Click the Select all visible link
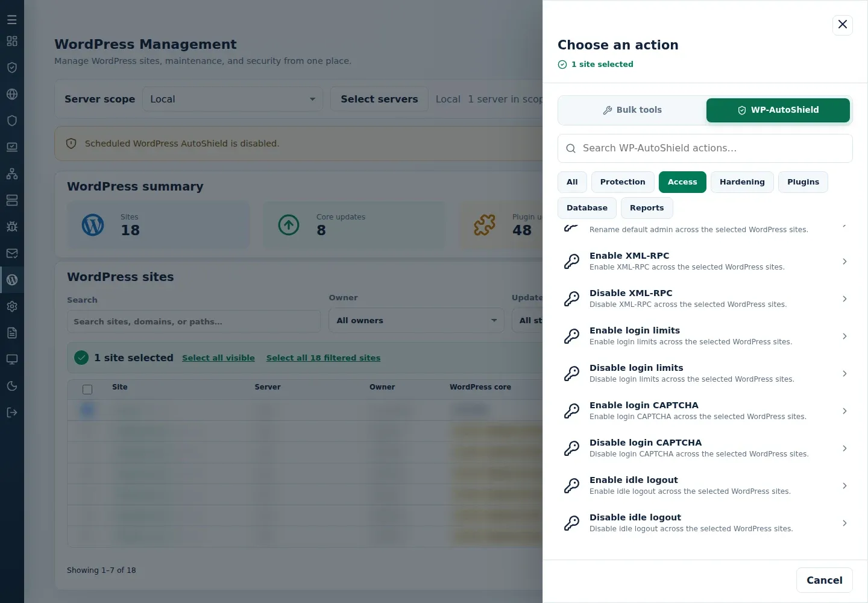The image size is (868, 603). tap(218, 358)
